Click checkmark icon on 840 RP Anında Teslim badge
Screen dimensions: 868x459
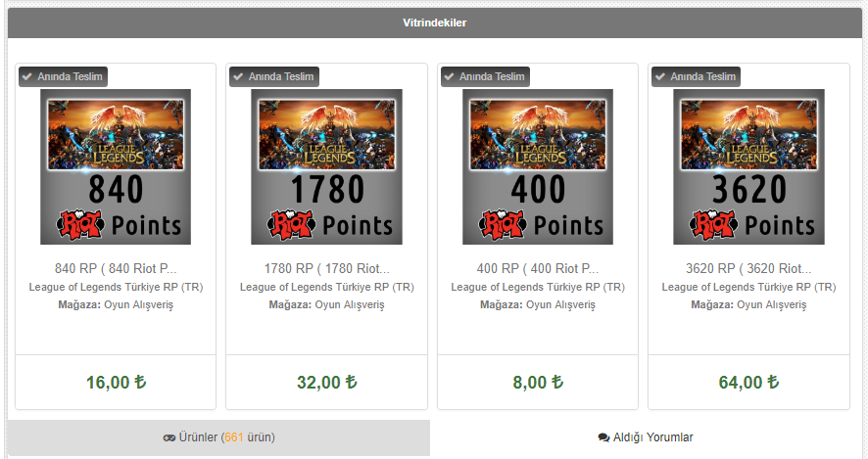coord(27,77)
